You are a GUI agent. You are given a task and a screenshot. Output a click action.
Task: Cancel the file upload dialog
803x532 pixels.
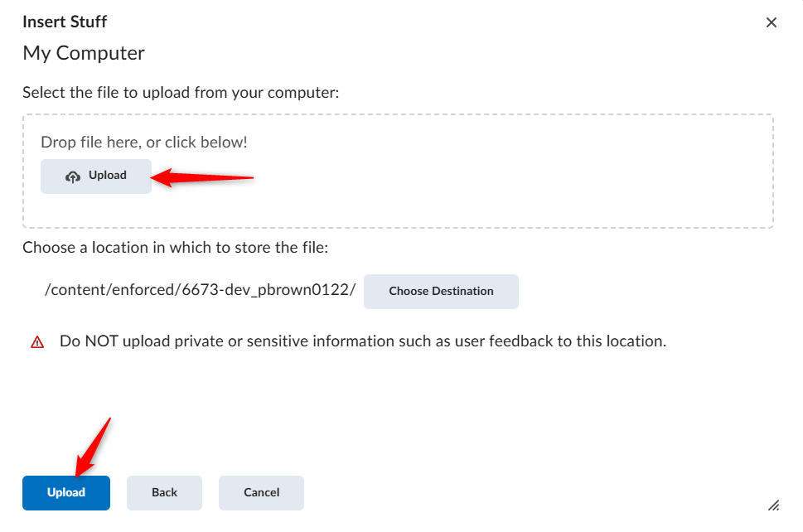click(261, 492)
